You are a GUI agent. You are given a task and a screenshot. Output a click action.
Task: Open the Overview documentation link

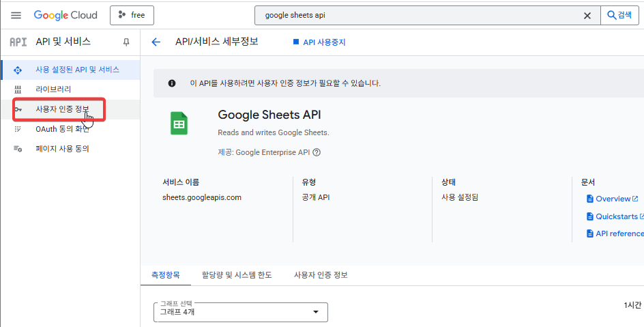click(x=612, y=199)
